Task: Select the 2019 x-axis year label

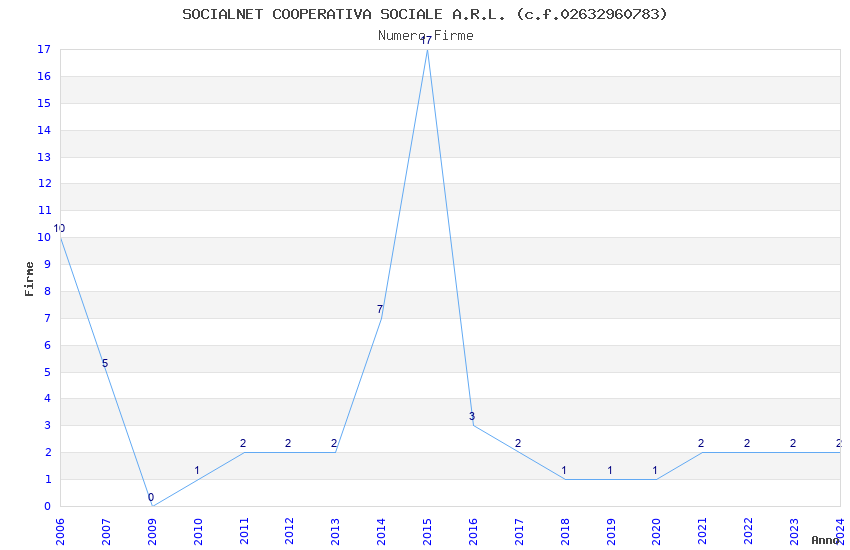Action: tap(611, 532)
